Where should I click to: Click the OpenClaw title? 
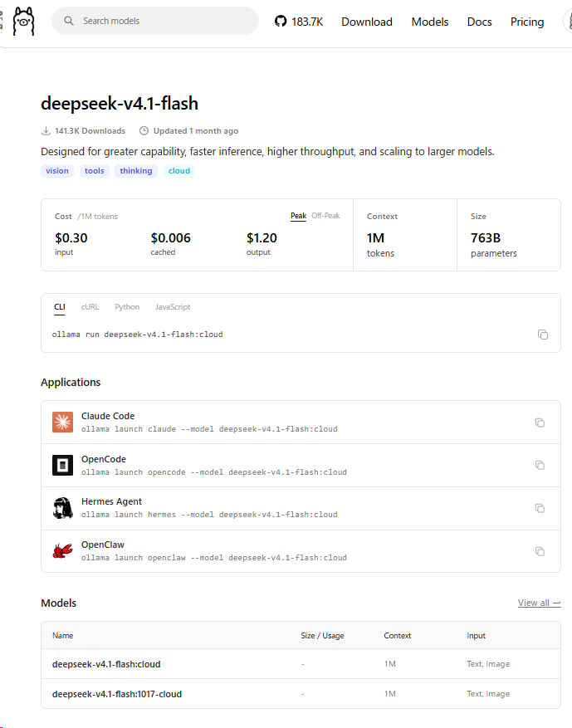pyautogui.click(x=103, y=545)
